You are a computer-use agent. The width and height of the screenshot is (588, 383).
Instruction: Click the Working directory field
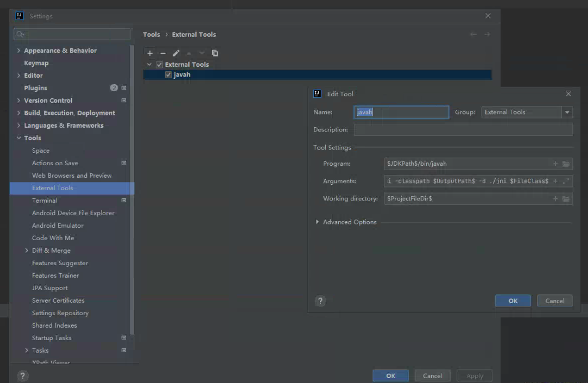tap(478, 199)
